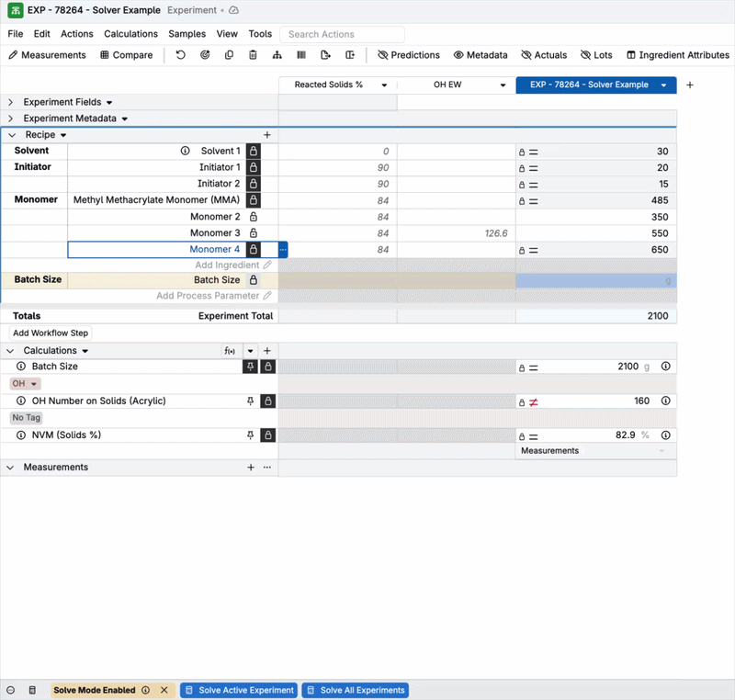Click the undo icon in the toolbar
This screenshot has width=735, height=700.
pyautogui.click(x=180, y=55)
